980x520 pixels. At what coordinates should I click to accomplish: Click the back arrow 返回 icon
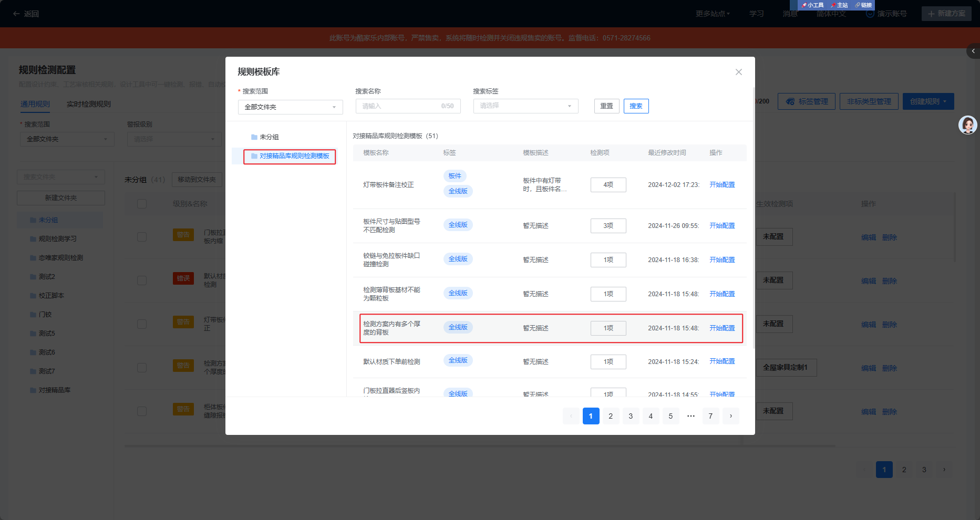(16, 14)
